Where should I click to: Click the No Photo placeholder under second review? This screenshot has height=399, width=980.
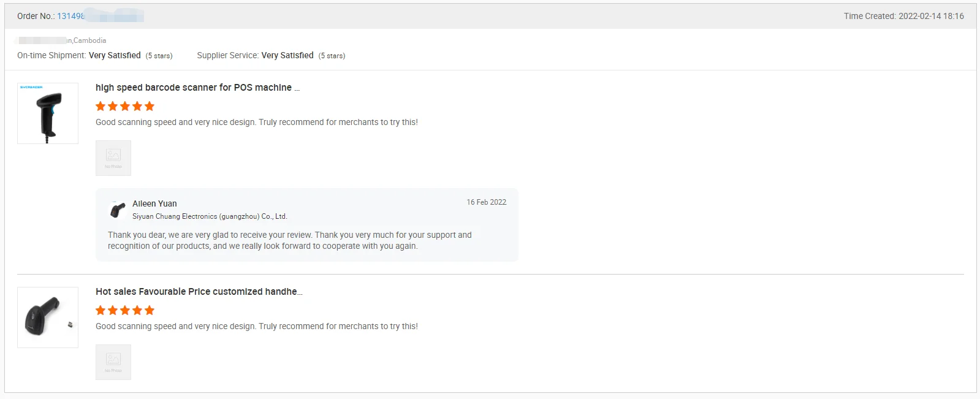coord(113,362)
